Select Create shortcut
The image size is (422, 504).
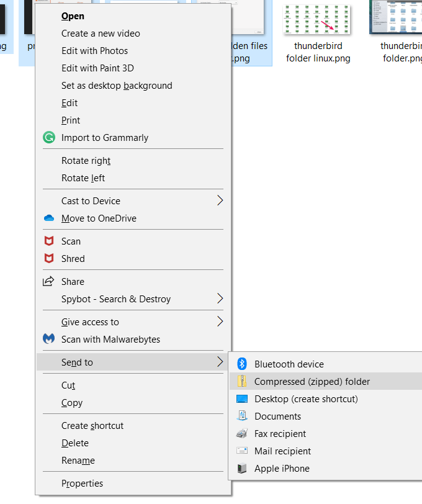pos(133,426)
